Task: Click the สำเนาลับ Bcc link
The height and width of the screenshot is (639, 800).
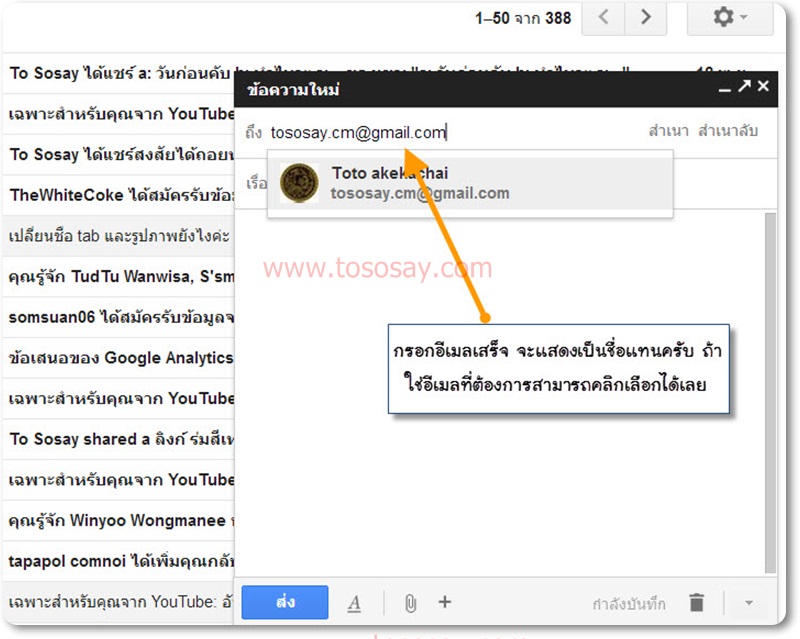Action: (727, 131)
